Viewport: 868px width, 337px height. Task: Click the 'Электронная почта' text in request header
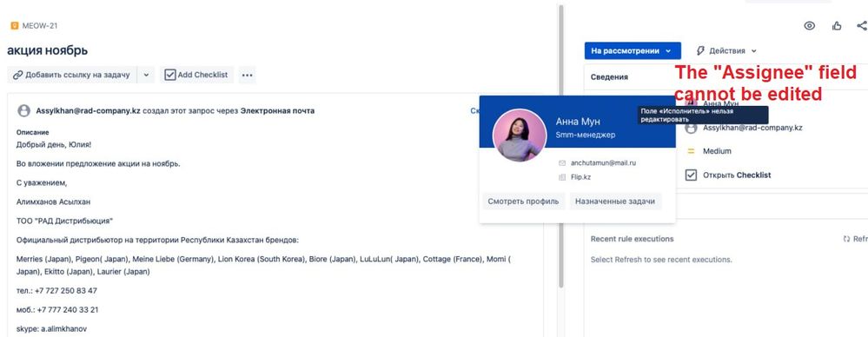pos(277,110)
